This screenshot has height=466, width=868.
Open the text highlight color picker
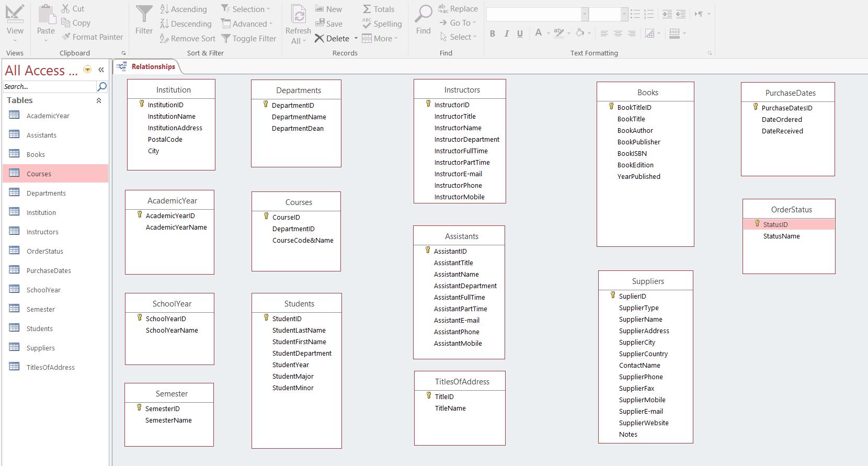tap(569, 33)
